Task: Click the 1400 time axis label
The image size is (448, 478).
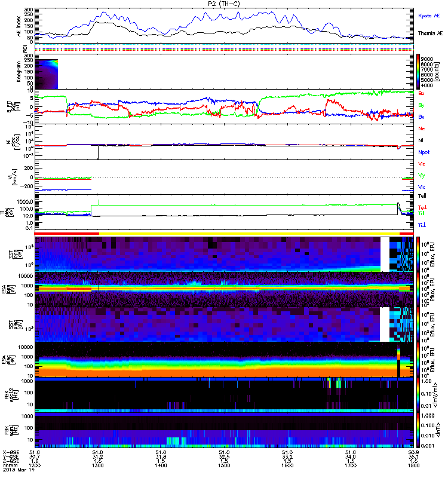Action: coord(161,465)
